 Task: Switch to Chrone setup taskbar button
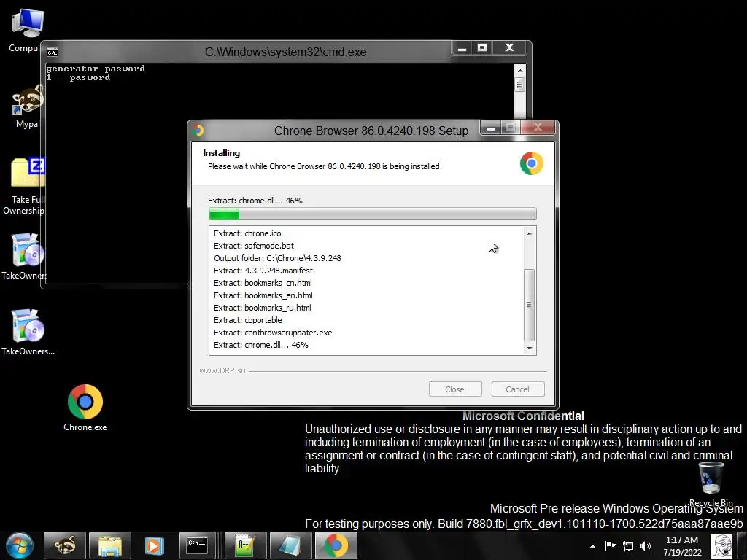pos(336,545)
